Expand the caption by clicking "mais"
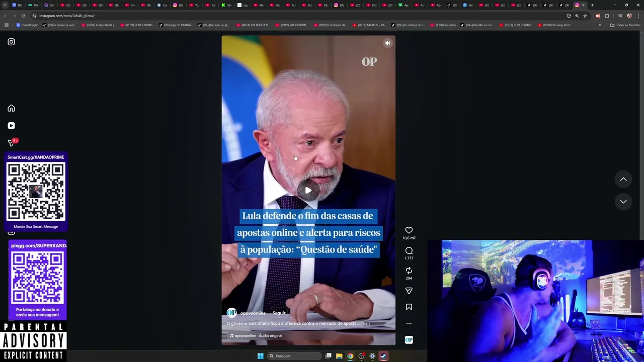The width and height of the screenshot is (644, 362). tap(366, 323)
